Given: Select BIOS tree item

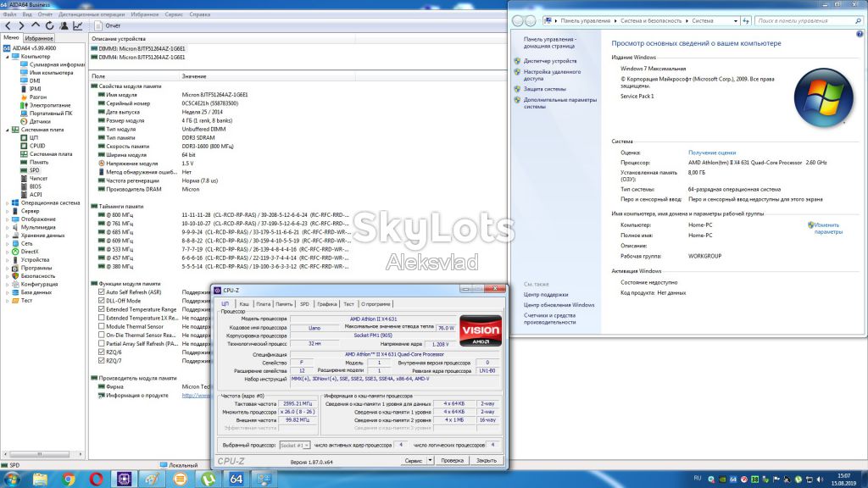Looking at the screenshot, I should point(36,186).
